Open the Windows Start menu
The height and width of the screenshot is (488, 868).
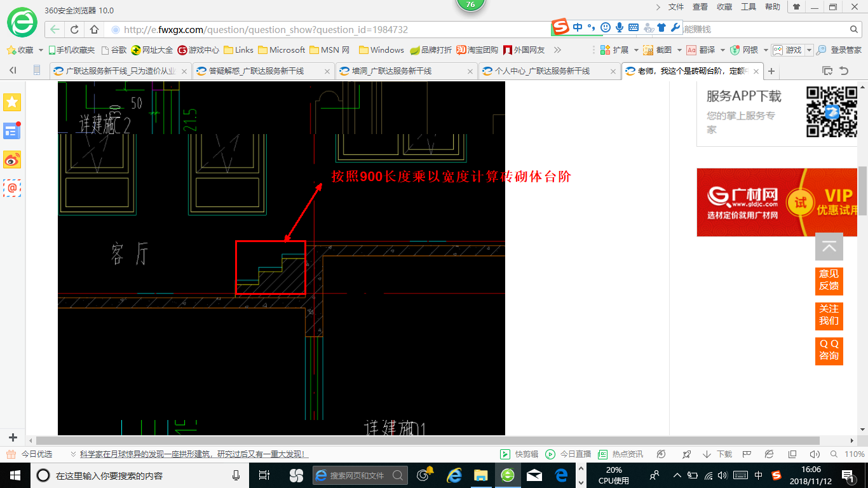coord(14,475)
